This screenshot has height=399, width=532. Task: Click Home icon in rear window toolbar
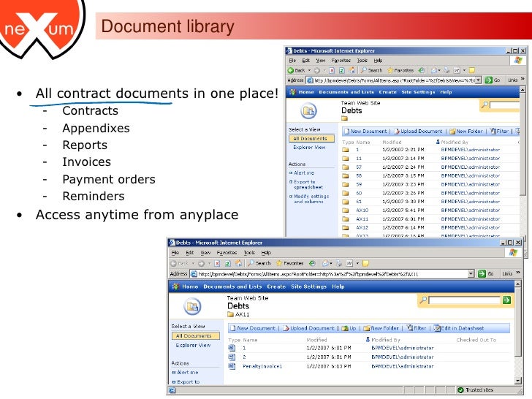352,70
